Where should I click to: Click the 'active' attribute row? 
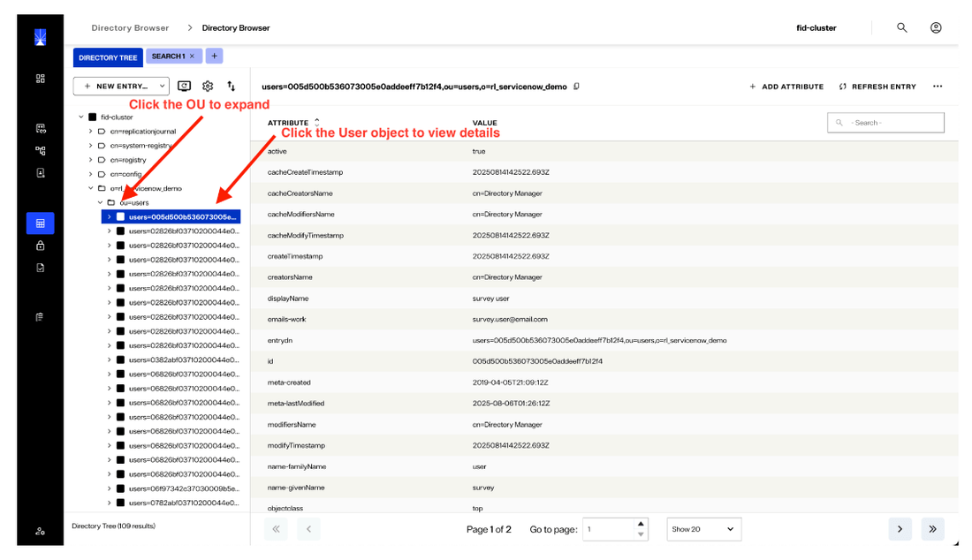pos(604,151)
